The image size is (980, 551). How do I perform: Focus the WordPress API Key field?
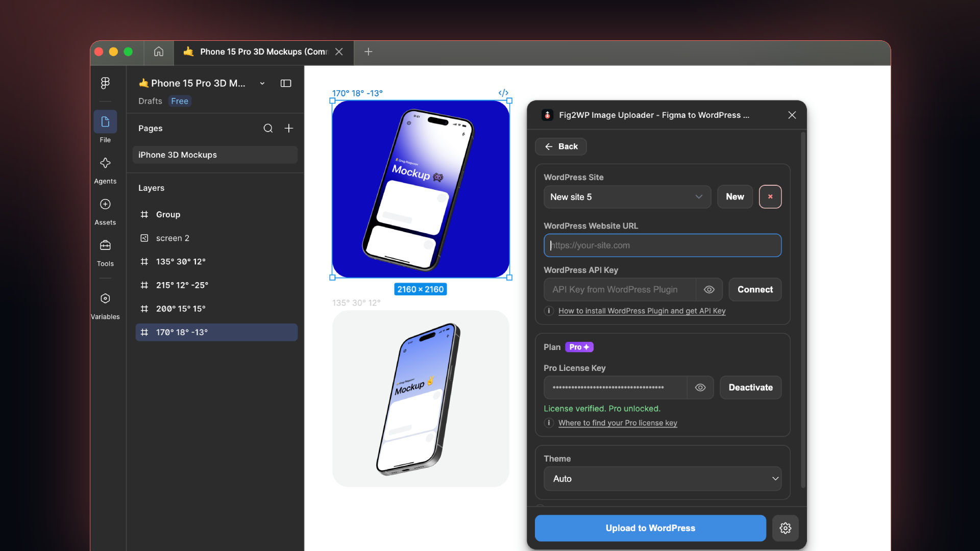620,290
